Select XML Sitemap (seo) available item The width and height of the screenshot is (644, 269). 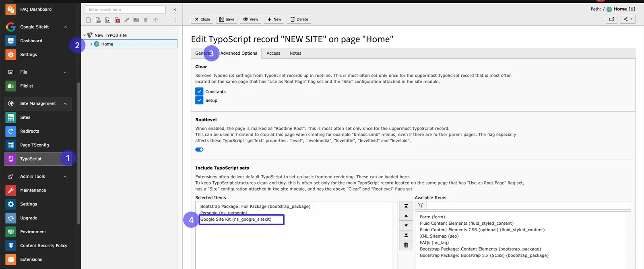(x=439, y=236)
